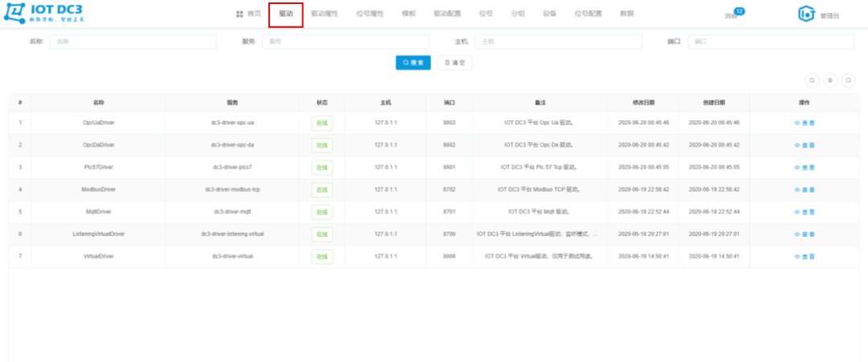View the VirtualDriver row via 查看

(x=805, y=256)
